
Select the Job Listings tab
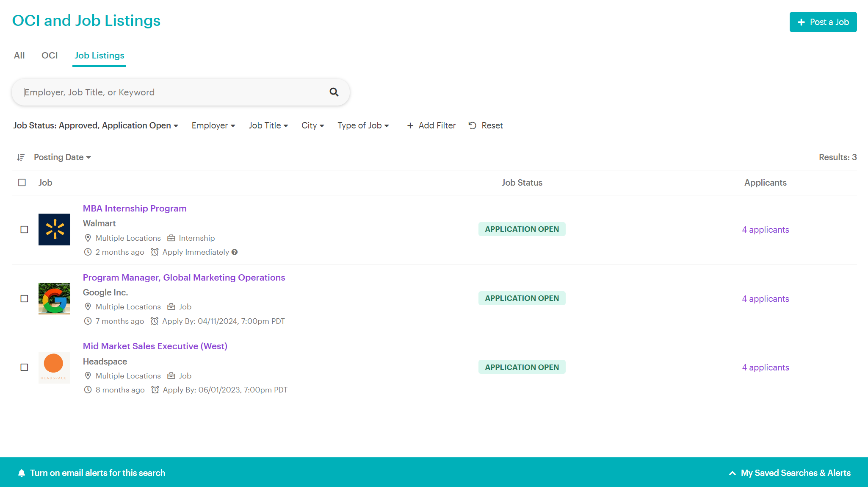tap(100, 56)
